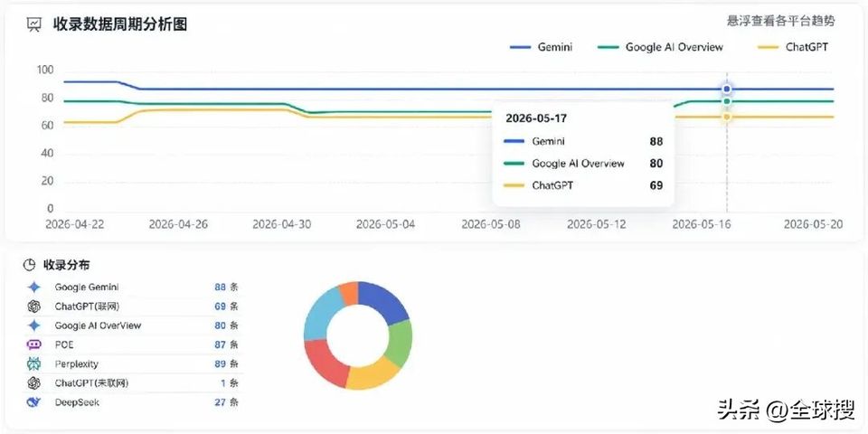This screenshot has width=868, height=434.
Task: Click the blue Gemini data point marker
Action: pyautogui.click(x=727, y=90)
